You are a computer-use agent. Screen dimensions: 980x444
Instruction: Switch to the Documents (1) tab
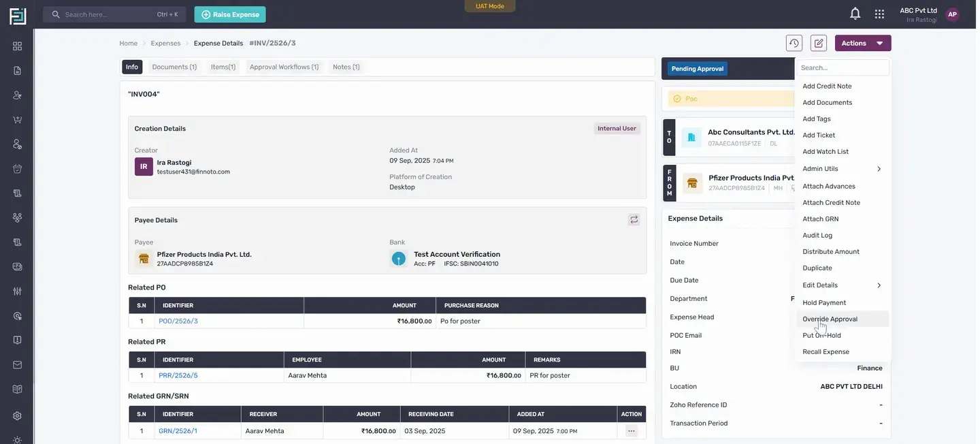click(174, 67)
